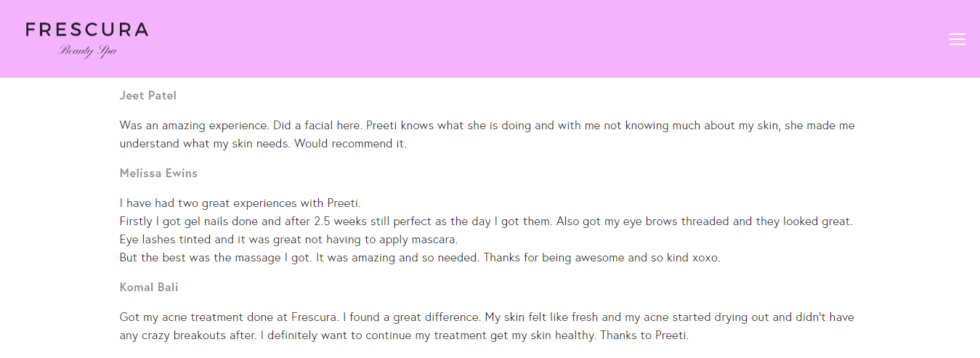Select reviewer name Jeet Patel
This screenshot has width=980, height=358.
click(x=148, y=96)
